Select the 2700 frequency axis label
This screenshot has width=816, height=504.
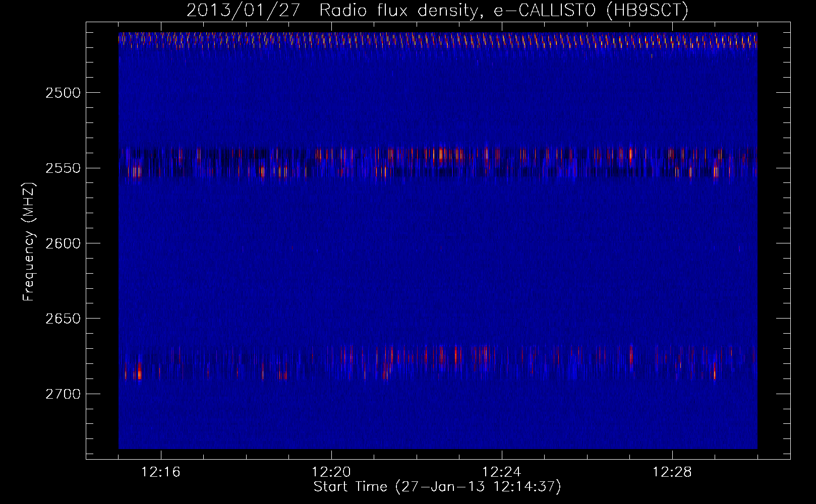point(63,394)
